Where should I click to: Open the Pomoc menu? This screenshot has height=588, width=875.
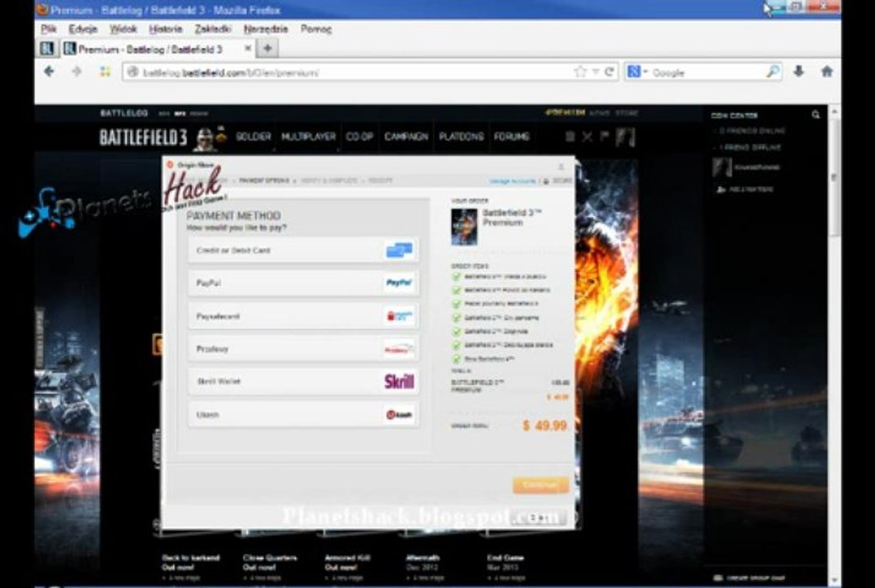316,29
